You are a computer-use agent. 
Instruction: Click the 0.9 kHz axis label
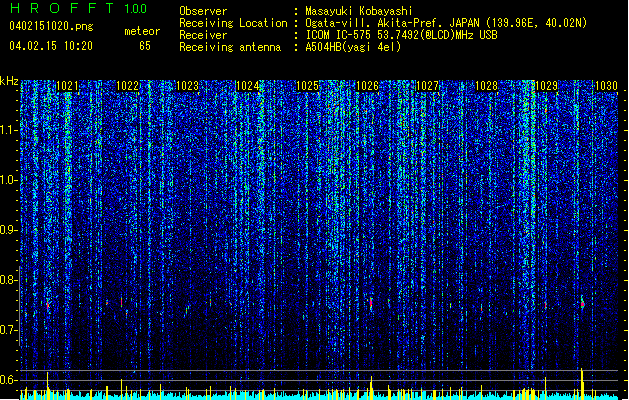coord(8,230)
